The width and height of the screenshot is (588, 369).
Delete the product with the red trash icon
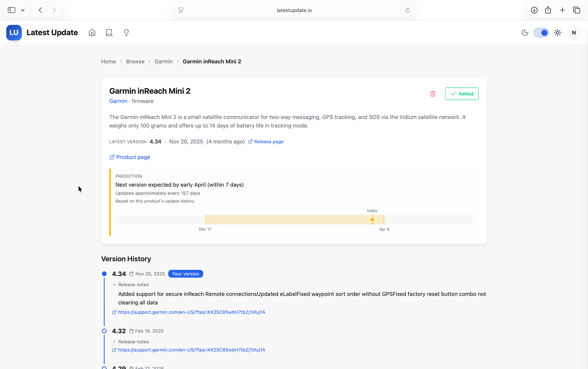pos(433,94)
